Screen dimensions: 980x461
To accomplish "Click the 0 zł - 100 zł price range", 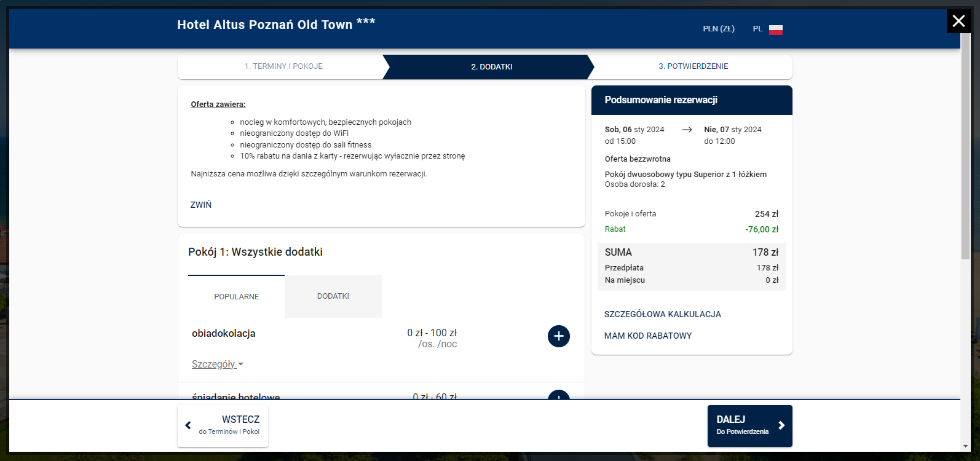I will point(432,333).
